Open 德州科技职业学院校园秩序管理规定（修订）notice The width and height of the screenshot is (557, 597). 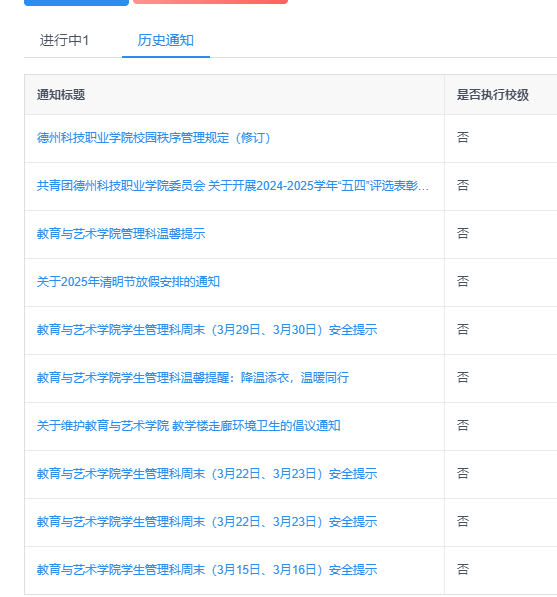[x=153, y=138]
